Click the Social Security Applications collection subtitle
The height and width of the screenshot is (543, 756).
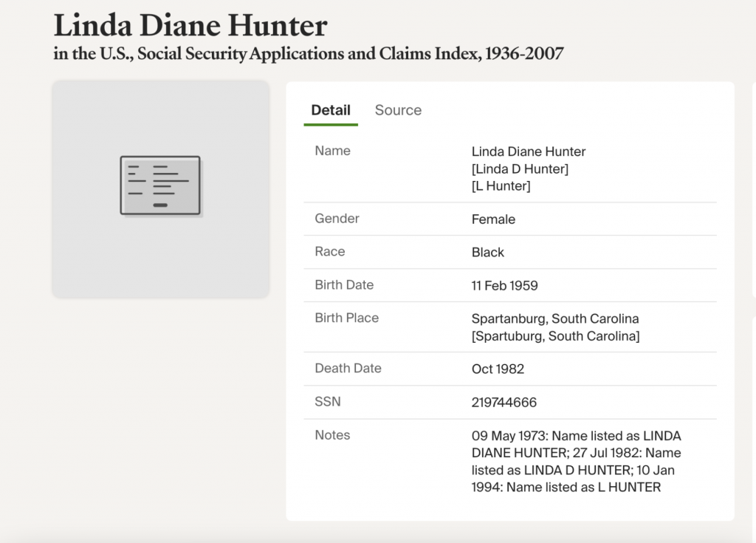[x=308, y=54]
